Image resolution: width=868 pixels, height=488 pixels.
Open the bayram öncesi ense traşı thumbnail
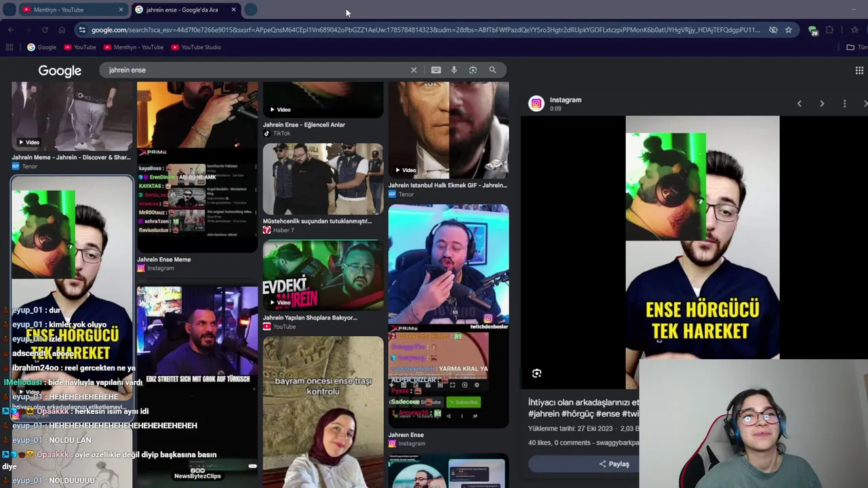tap(323, 412)
